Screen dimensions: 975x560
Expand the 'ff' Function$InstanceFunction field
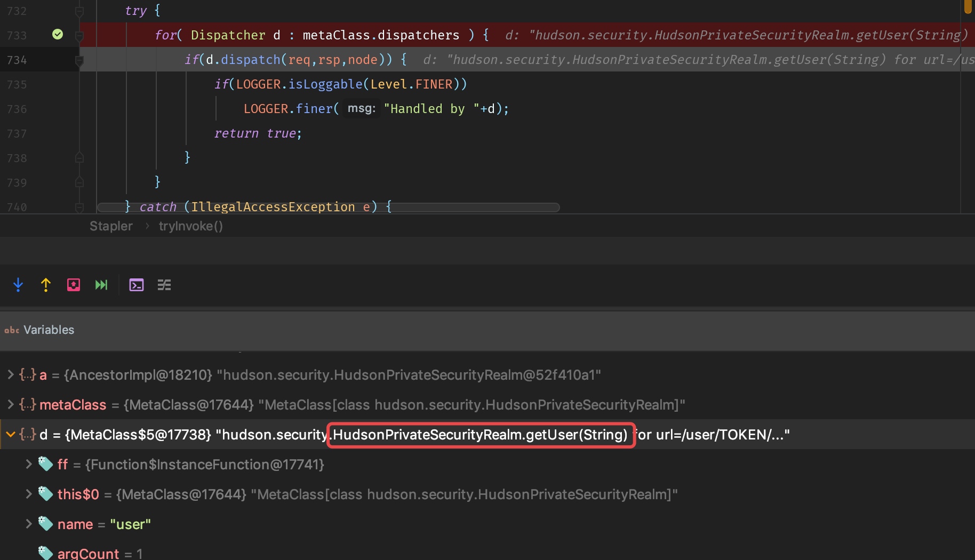29,464
